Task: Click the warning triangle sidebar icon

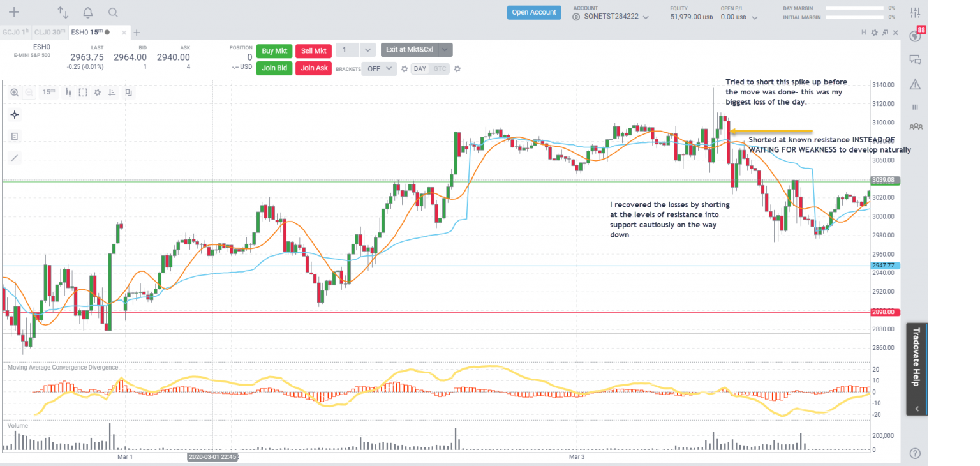Action: pos(915,84)
